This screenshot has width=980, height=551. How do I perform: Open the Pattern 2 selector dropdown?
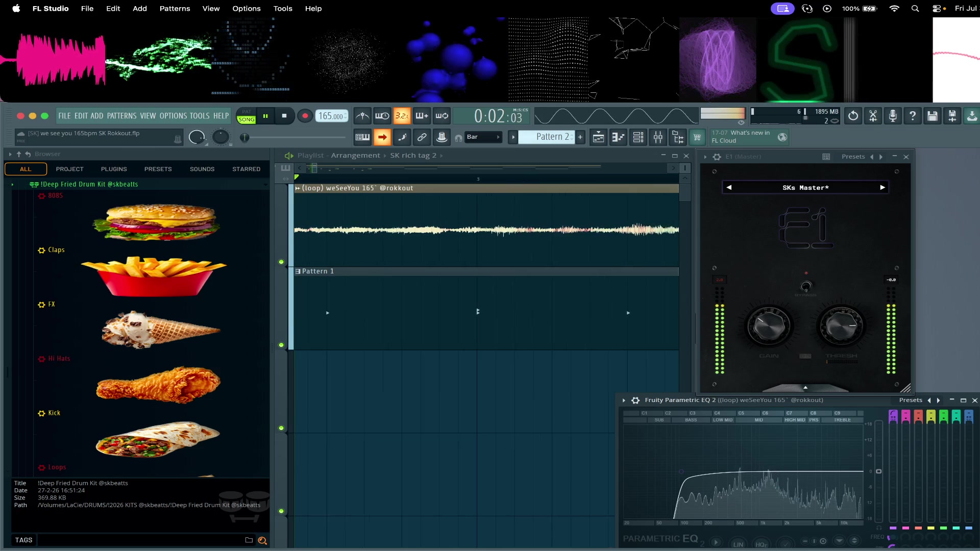pyautogui.click(x=547, y=137)
